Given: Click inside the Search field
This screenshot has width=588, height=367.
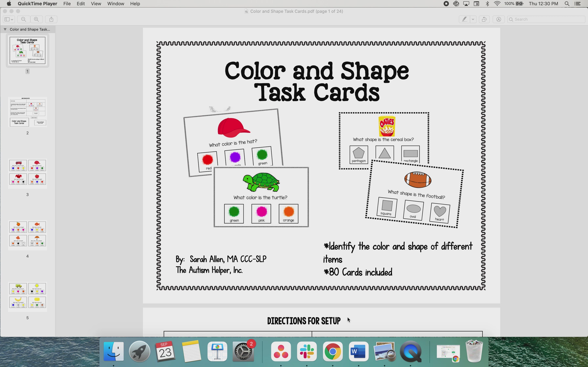Looking at the screenshot, I should [547, 19].
